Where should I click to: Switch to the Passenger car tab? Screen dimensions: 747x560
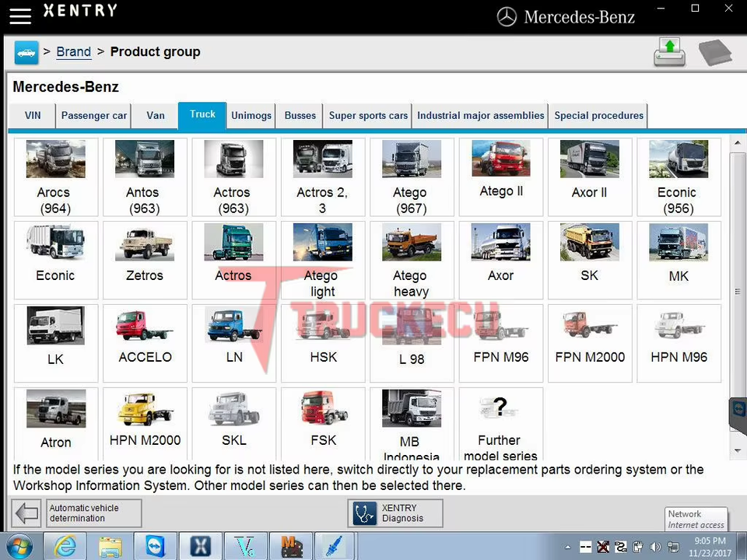94,116
